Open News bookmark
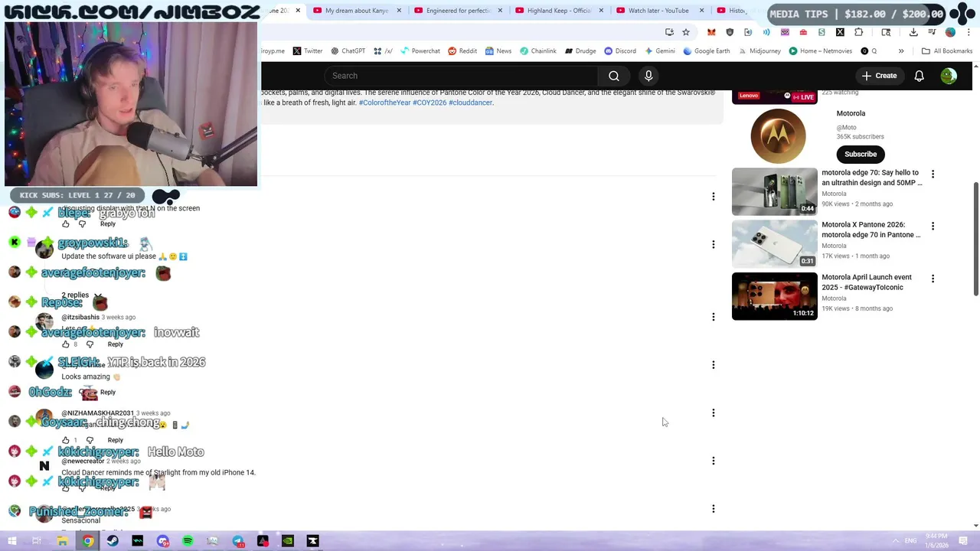Screen dimensions: 980x551 click(x=498, y=51)
